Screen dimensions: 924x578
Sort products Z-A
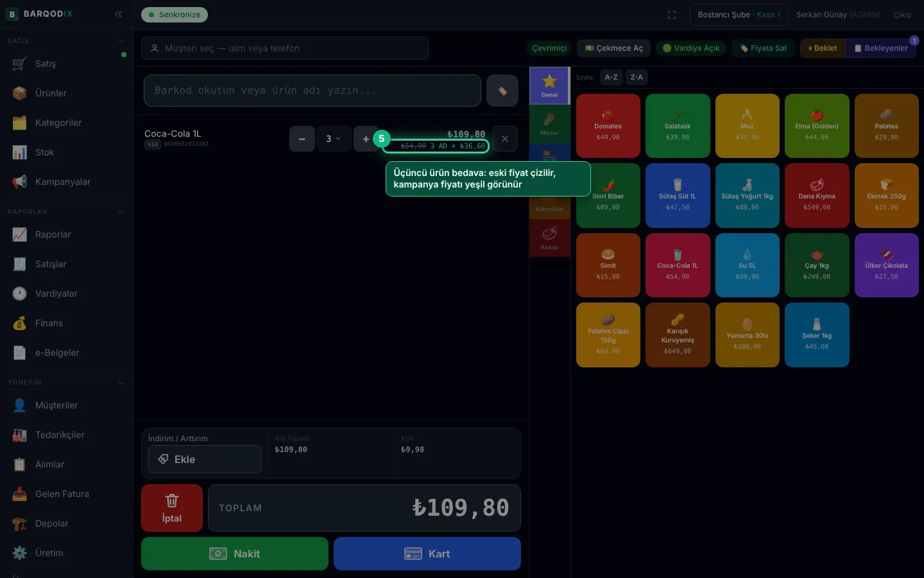637,77
